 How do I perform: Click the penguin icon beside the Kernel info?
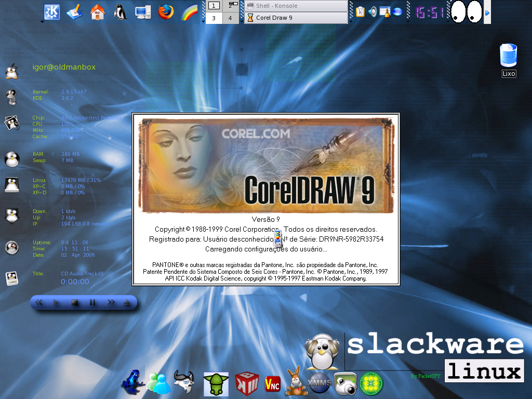pyautogui.click(x=11, y=97)
